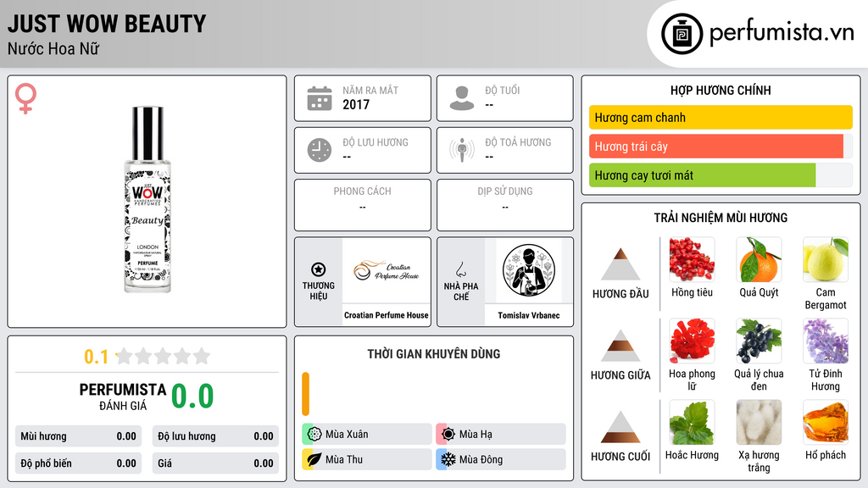Select the Quả lý chua đen note image

[759, 341]
